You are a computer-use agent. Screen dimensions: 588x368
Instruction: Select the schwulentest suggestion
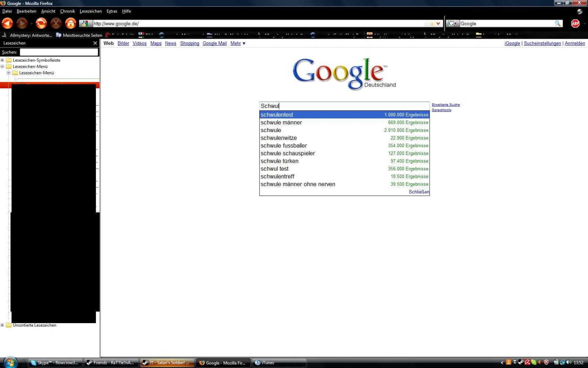(x=344, y=115)
